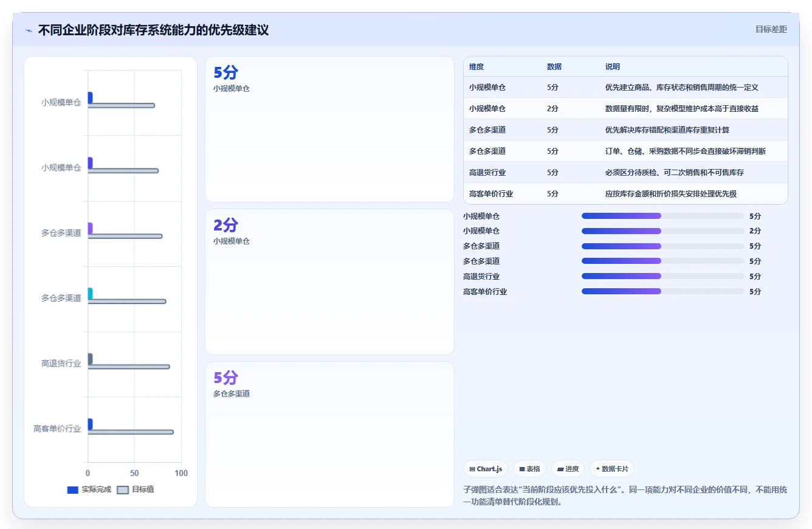
Task: Click the 高客单价行业 progress bar
Action: pos(662,291)
